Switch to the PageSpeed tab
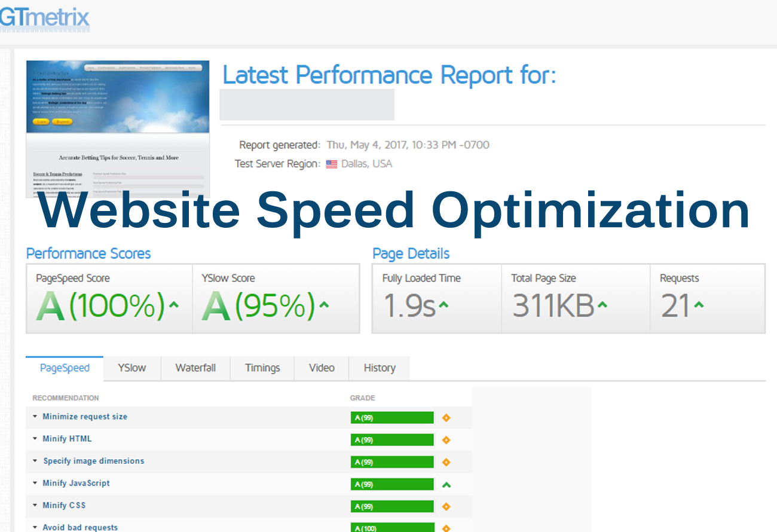 point(65,368)
